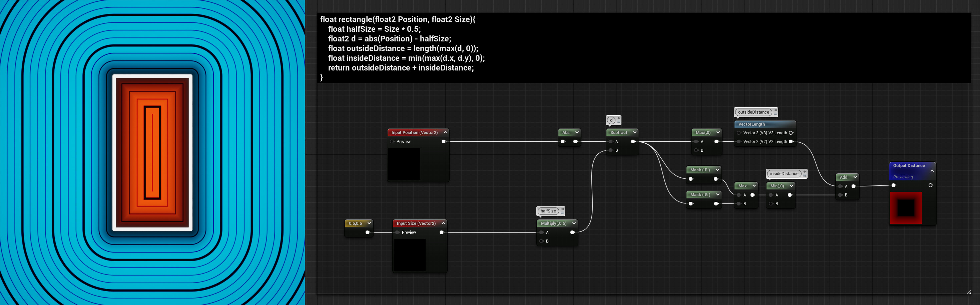Collapse the Input Size (Vector2) node
This screenshot has height=305, width=980.
[x=444, y=223]
